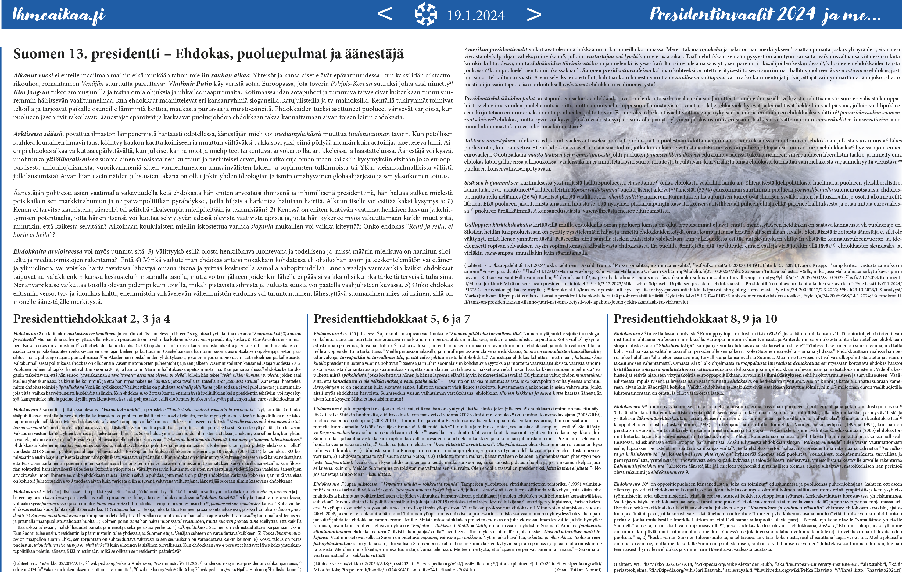Click the paragraph starting Taktisen äänestyksen

(682, 155)
